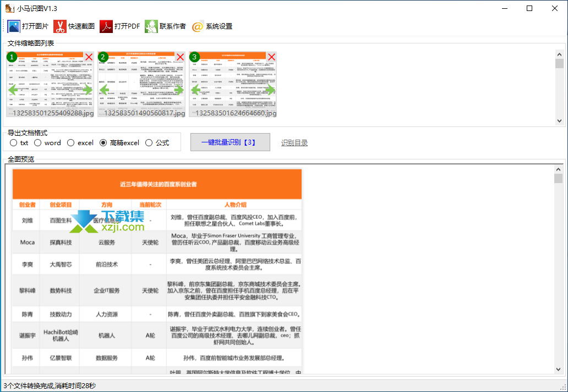Open the 打开图片 toolbar label
The height and width of the screenshot is (392, 568).
pyautogui.click(x=35, y=26)
